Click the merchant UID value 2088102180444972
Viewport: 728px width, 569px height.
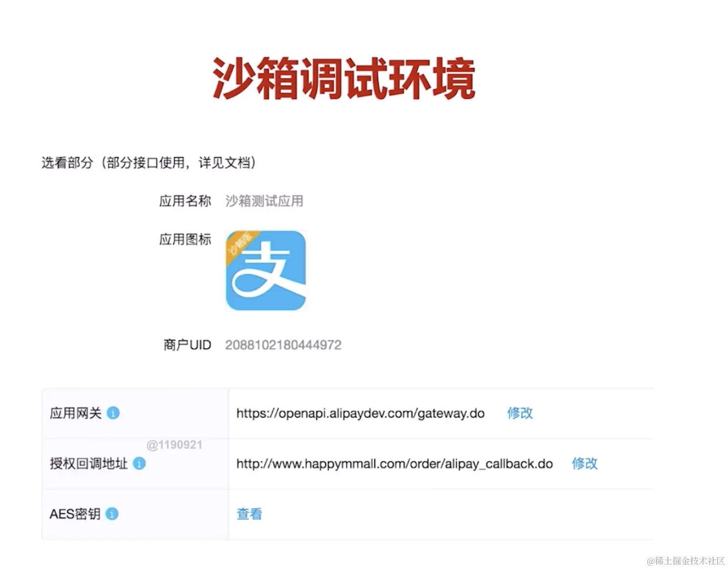pyautogui.click(x=283, y=345)
